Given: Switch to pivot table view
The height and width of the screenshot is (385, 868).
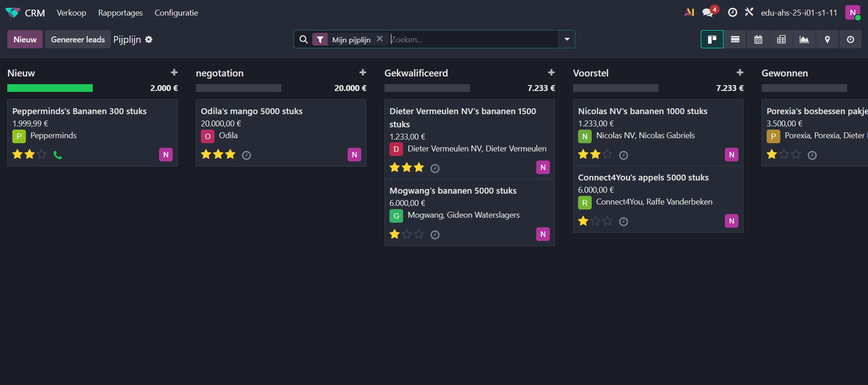Looking at the screenshot, I should (x=781, y=40).
